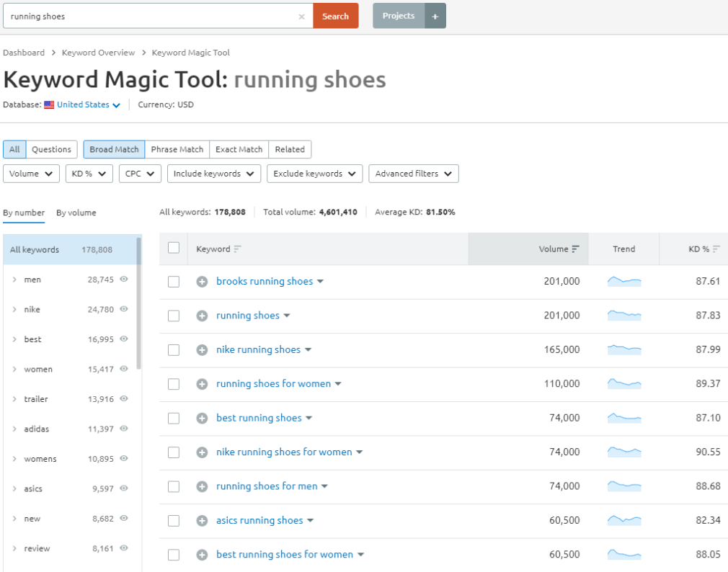Toggle eye icon for nike group
728x572 pixels.
pyautogui.click(x=123, y=309)
